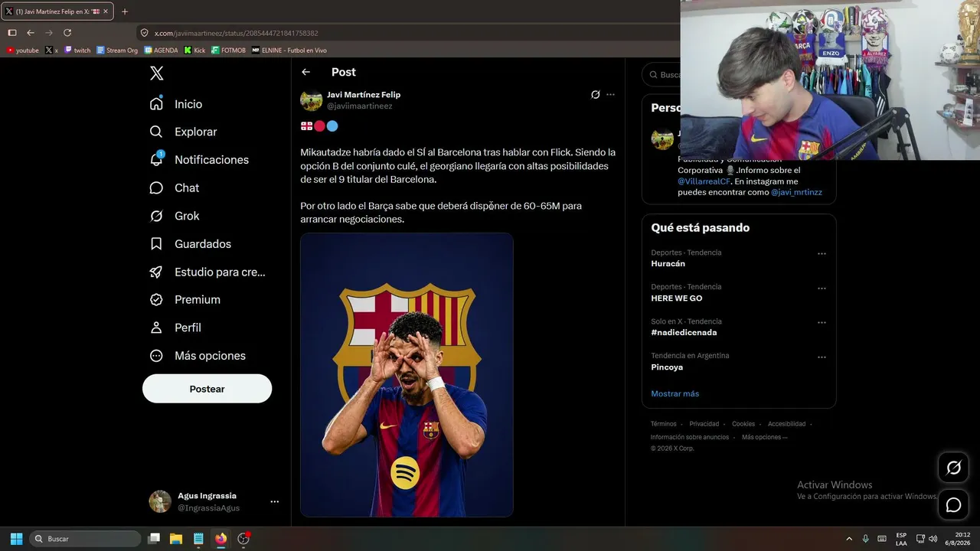
Task: Open the Explorar search icon
Action: pos(156,132)
